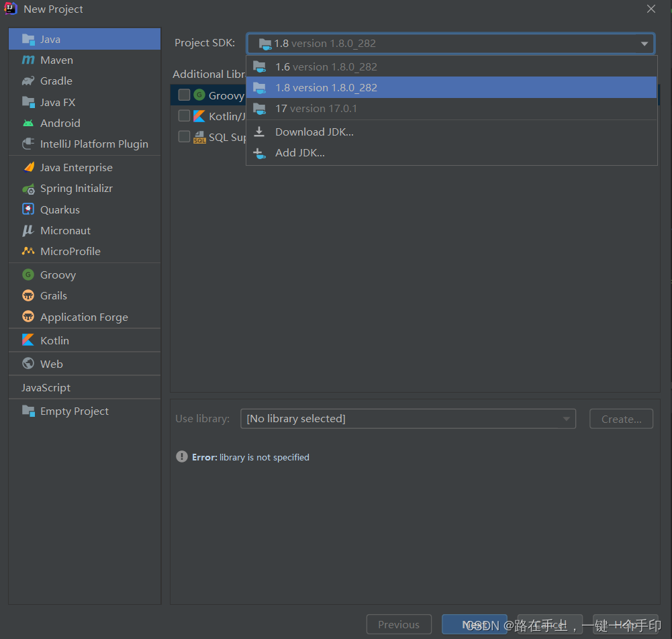
Task: Click the SQL Support library icon
Action: [199, 137]
